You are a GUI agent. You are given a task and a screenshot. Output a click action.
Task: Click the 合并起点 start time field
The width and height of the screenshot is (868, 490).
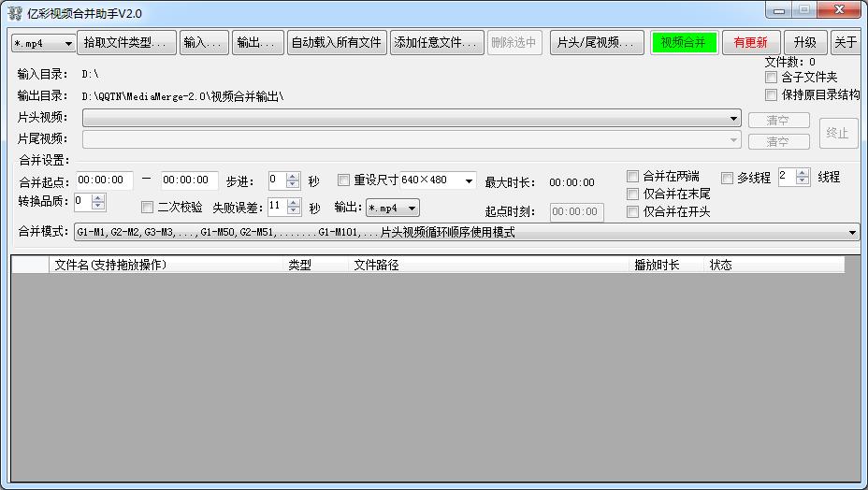(x=104, y=180)
